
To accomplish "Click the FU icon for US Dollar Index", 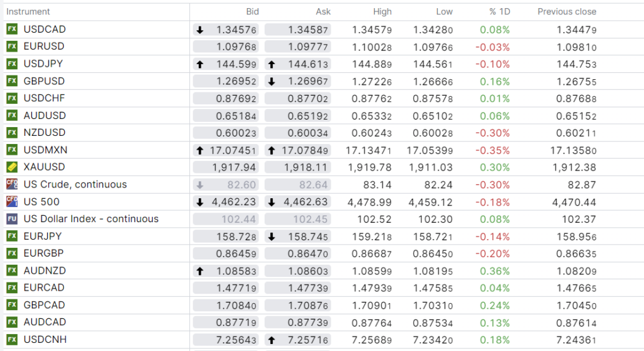I will 11,219.
